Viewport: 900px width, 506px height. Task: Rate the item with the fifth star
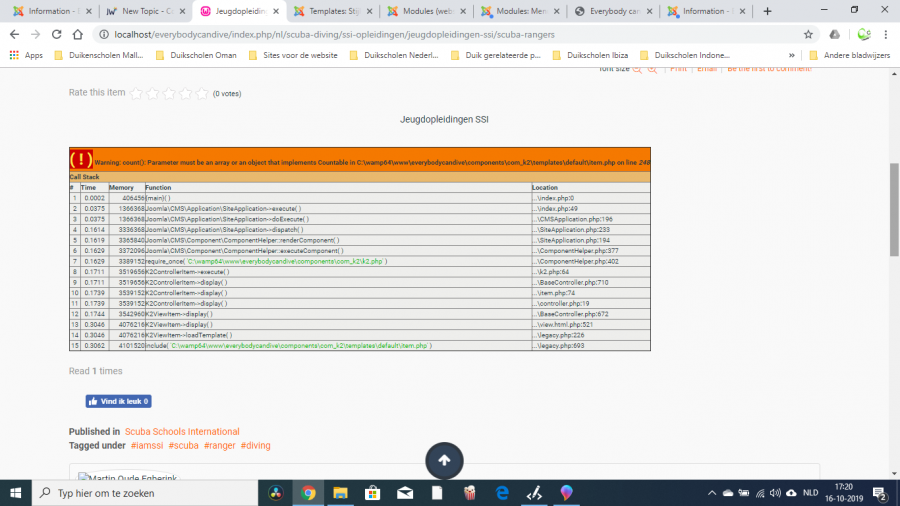click(202, 94)
